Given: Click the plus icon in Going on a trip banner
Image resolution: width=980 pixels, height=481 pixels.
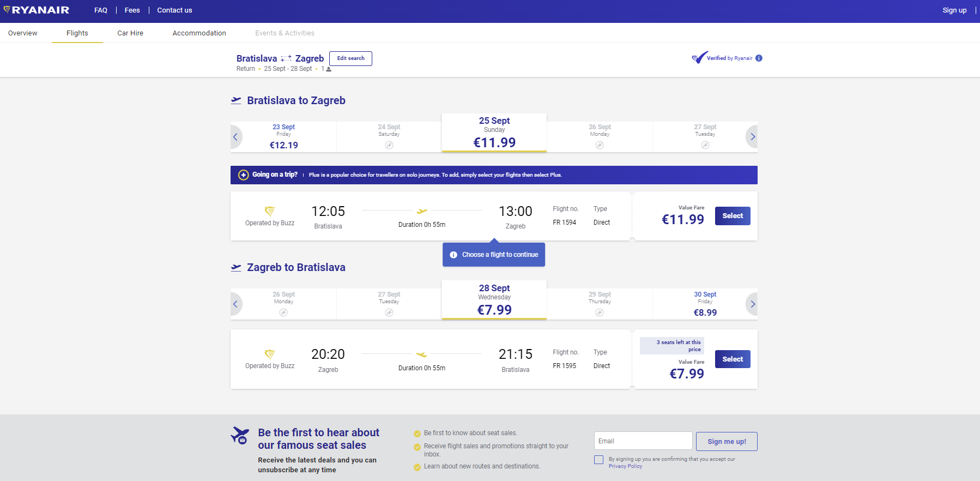Looking at the screenshot, I should [x=244, y=175].
